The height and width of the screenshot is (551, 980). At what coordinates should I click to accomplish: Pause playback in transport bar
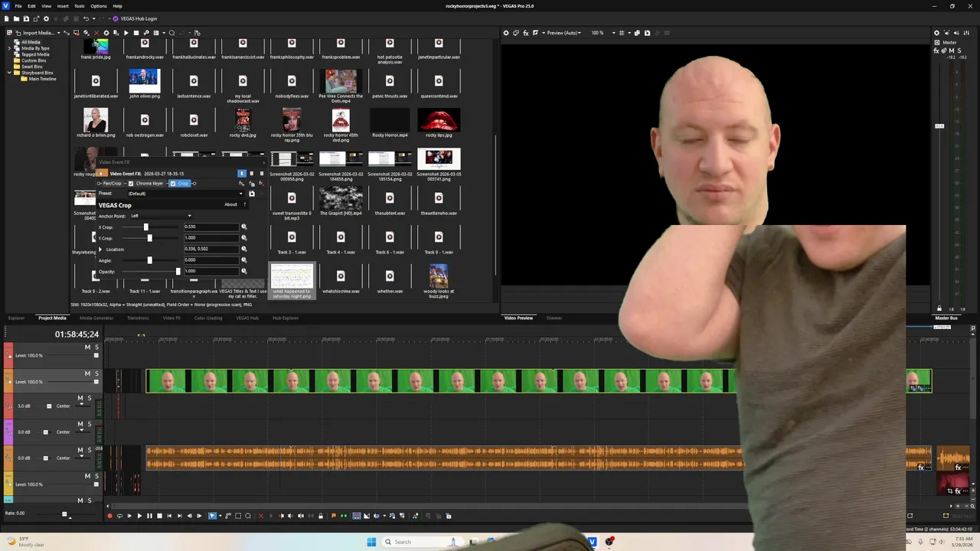point(149,516)
